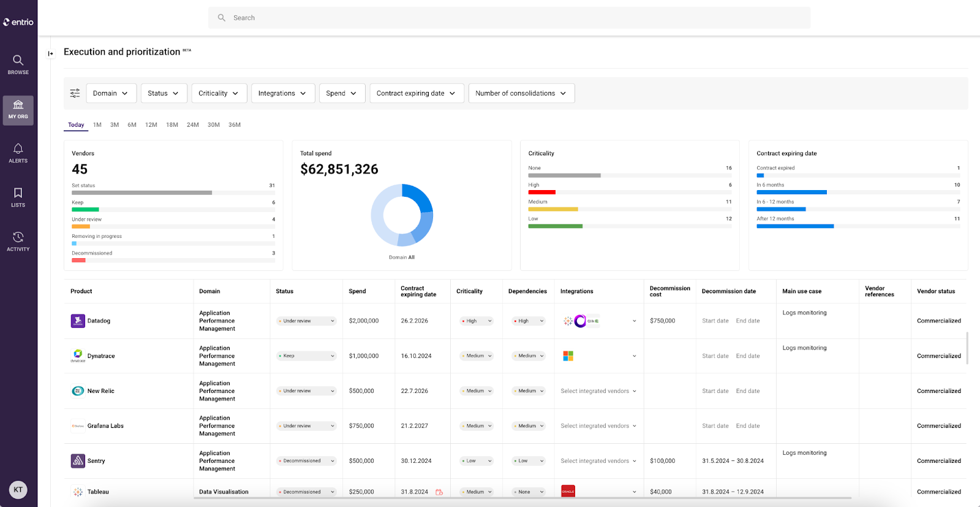Select the 3M time tab
Screen dimensions: 980x507
tap(115, 125)
